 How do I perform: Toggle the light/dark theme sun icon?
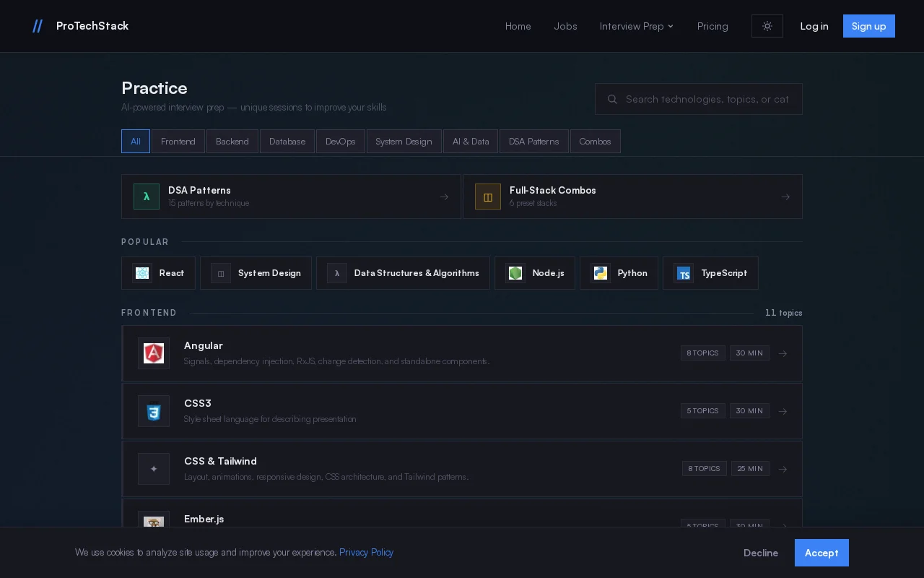pyautogui.click(x=767, y=26)
